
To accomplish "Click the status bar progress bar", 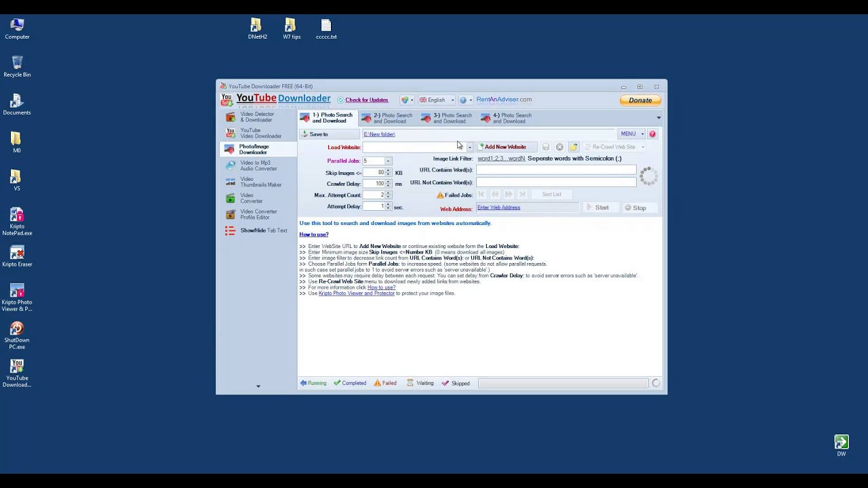I will (564, 383).
